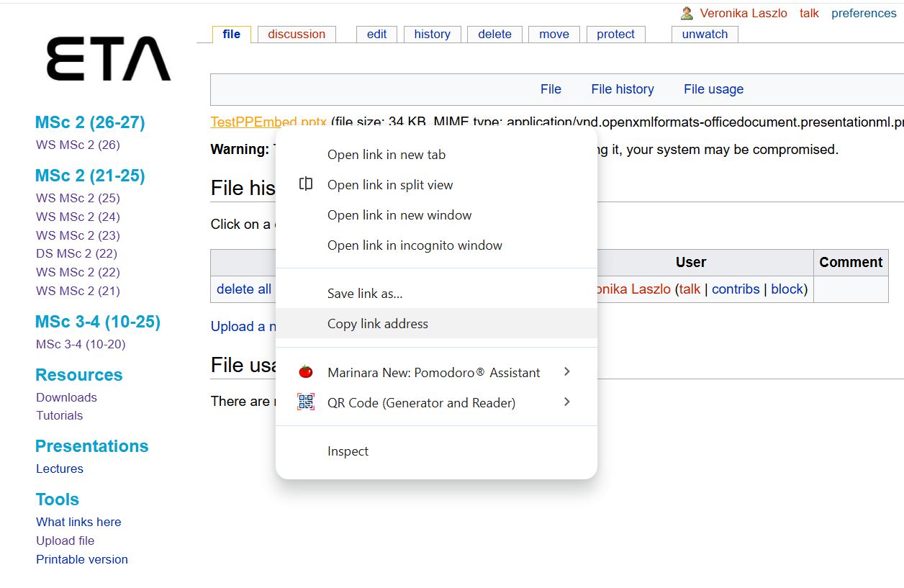
Task: Click the unwatch tab
Action: (705, 35)
